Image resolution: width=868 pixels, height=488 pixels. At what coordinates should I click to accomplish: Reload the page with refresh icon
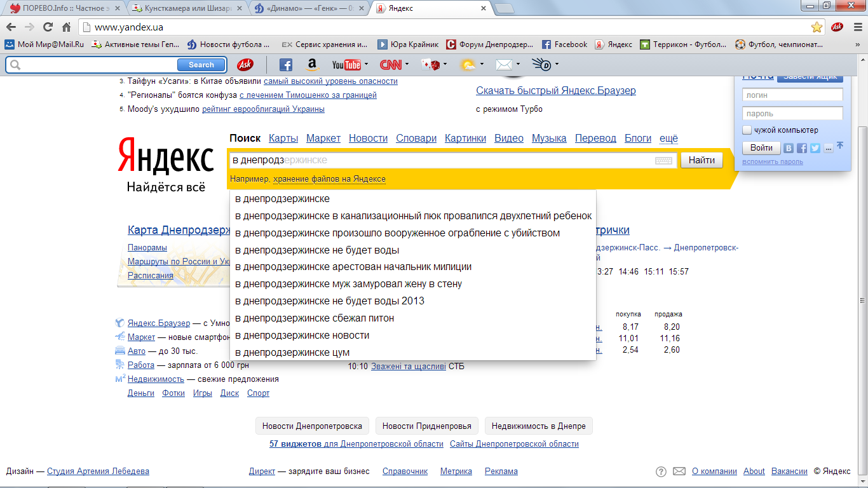[x=48, y=27]
